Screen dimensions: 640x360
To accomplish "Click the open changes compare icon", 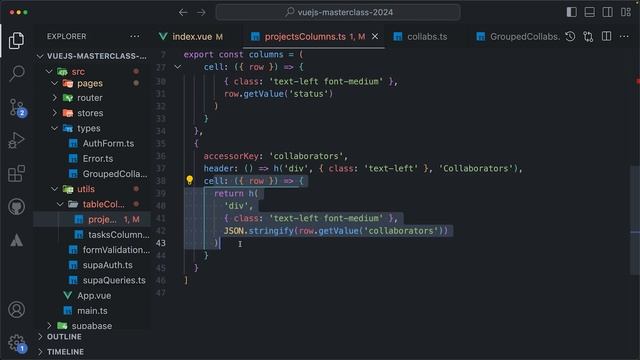I will pyautogui.click(x=588, y=37).
